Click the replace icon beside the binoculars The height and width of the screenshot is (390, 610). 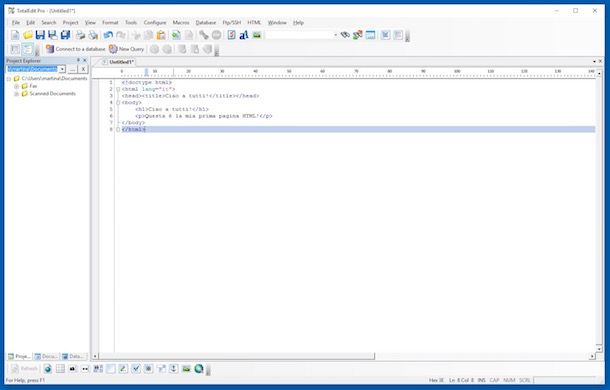(358, 35)
